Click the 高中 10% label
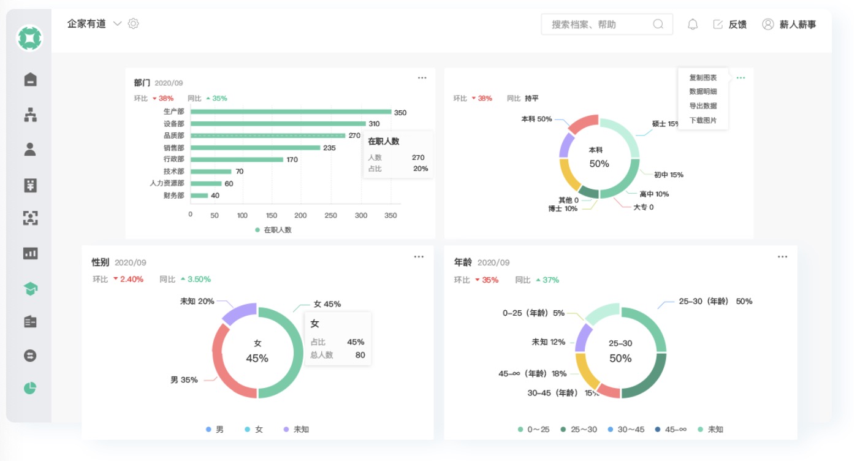Screen dimensions: 868x461 pos(654,194)
